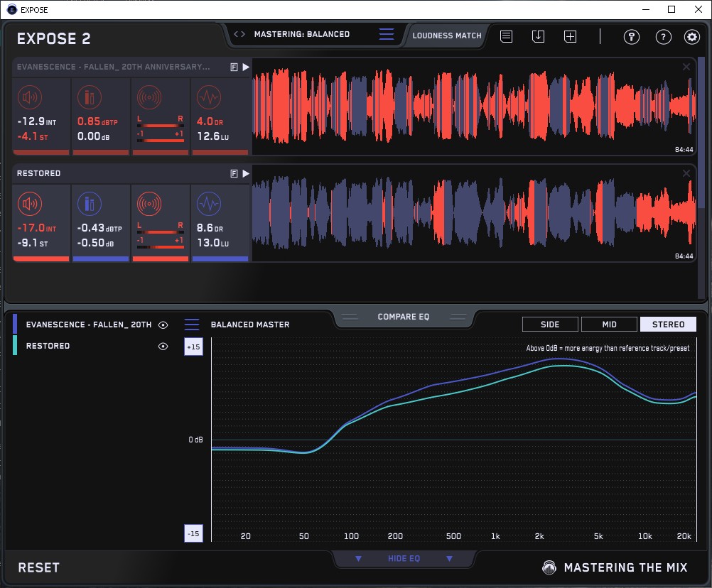Viewport: 712px width, 588px height.
Task: Collapse the panel with Hide EQ
Action: pos(404,558)
